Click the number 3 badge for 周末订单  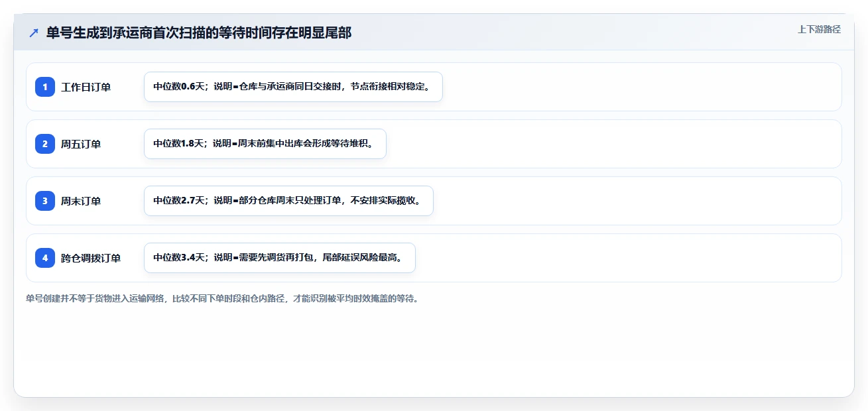[45, 201]
